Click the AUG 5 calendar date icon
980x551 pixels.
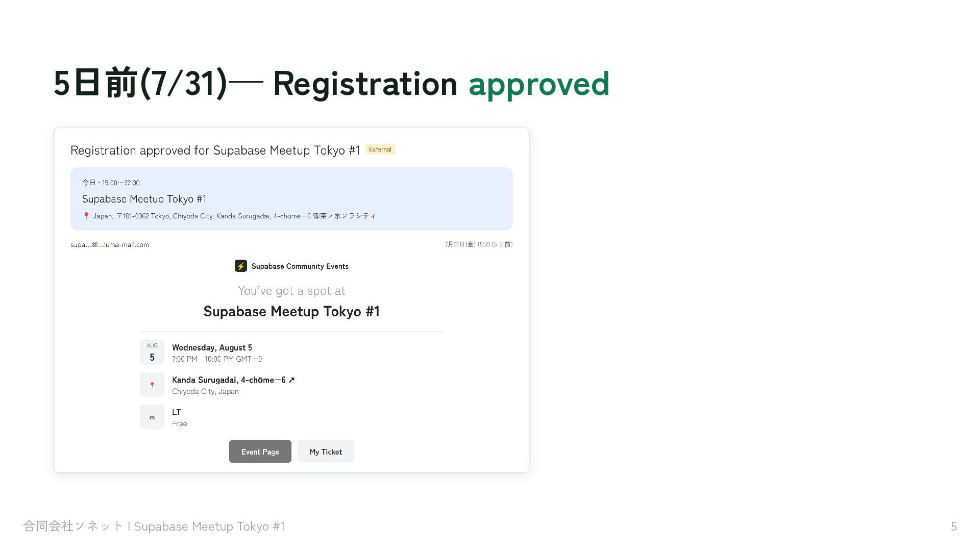(x=152, y=352)
